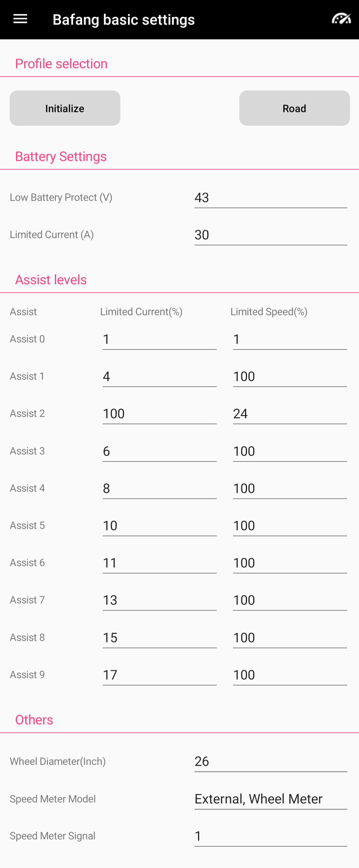Open the Speed Meter Model dropdown
359x868 pixels.
coord(270,799)
